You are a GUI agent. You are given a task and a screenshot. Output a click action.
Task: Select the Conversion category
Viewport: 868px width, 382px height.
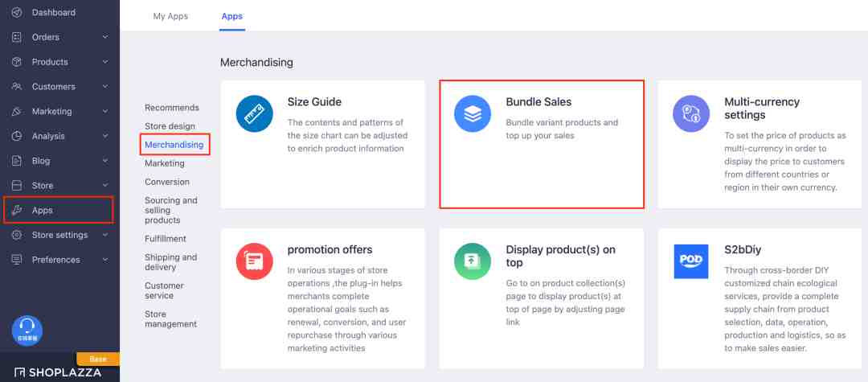tap(166, 182)
